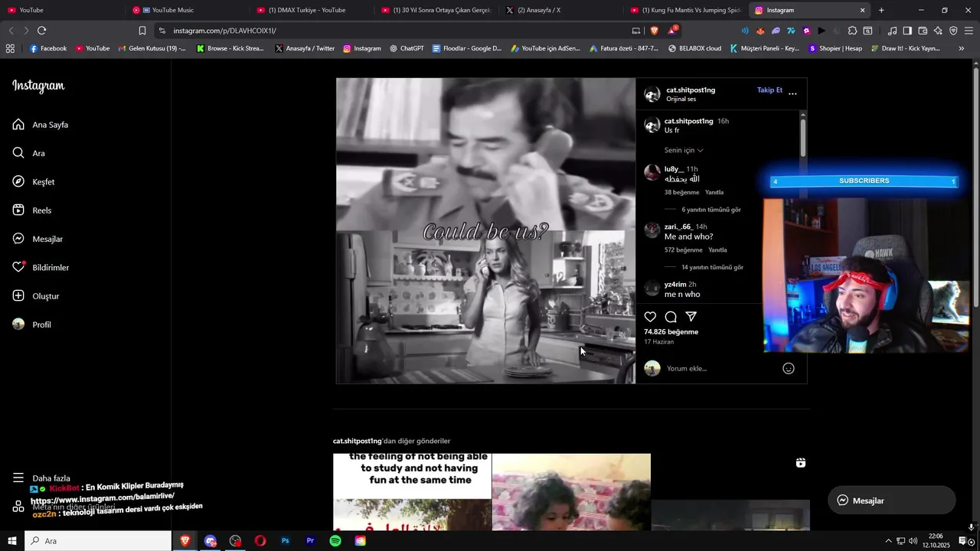Switch to DMAX Türkiye YouTube tab
The image size is (980, 551).
tap(312, 10)
